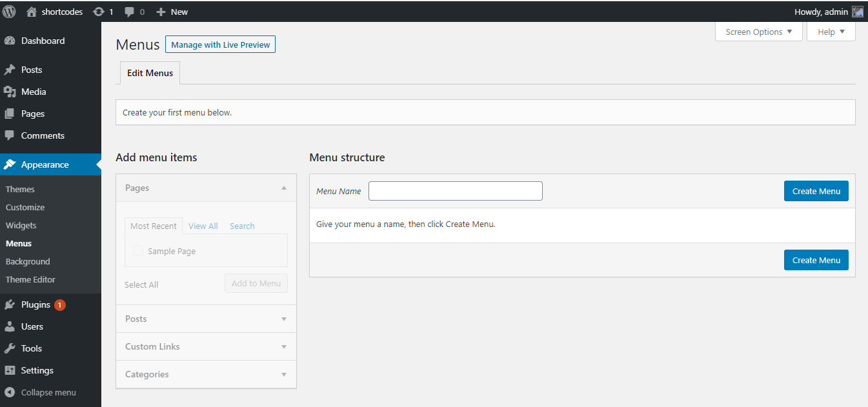Click the Create Menu button

pyautogui.click(x=816, y=191)
